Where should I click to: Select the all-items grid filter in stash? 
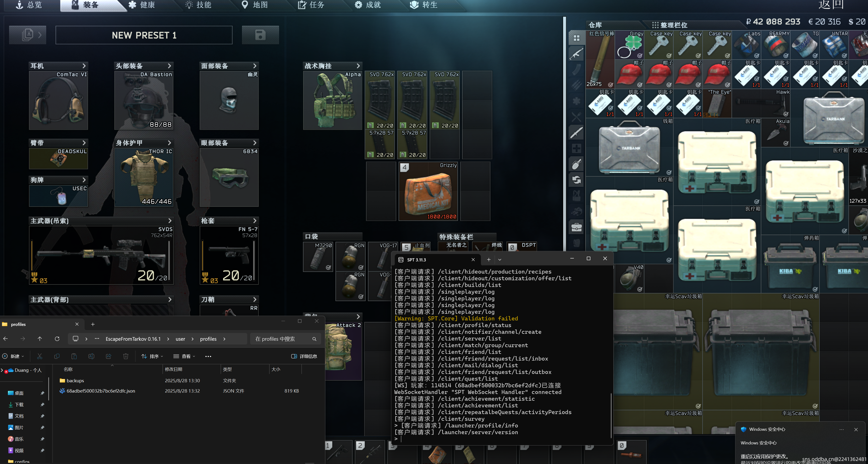[577, 38]
